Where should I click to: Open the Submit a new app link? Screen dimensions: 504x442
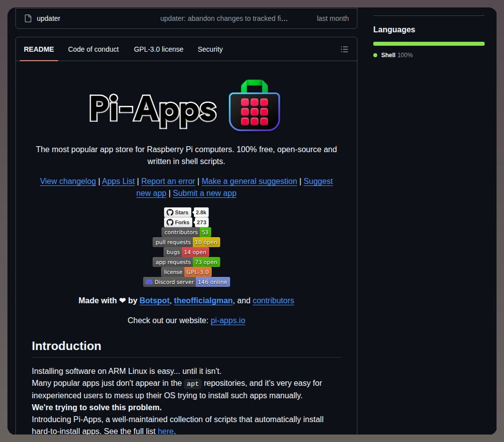tap(205, 193)
